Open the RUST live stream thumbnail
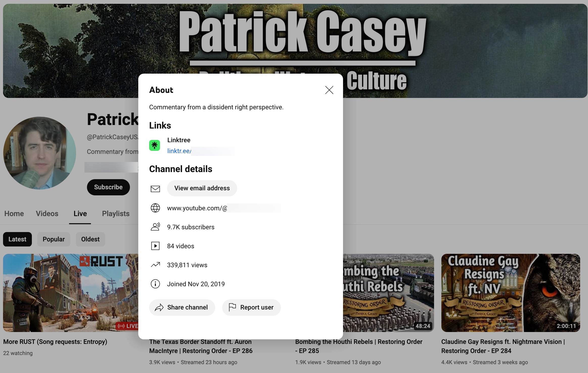Viewport: 588px width, 373px height. point(71,293)
